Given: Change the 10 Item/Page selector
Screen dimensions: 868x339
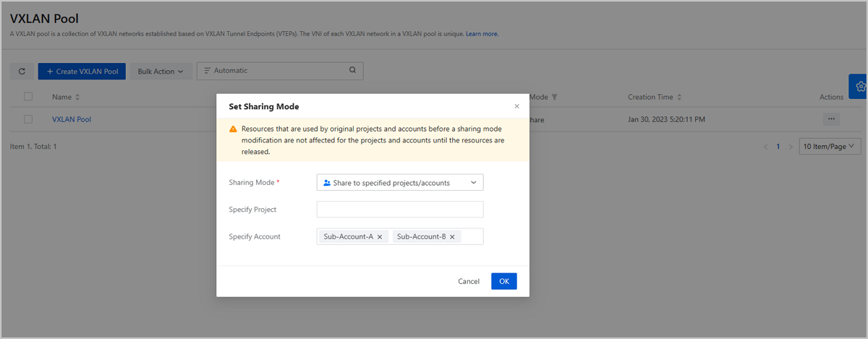Looking at the screenshot, I should pos(830,146).
